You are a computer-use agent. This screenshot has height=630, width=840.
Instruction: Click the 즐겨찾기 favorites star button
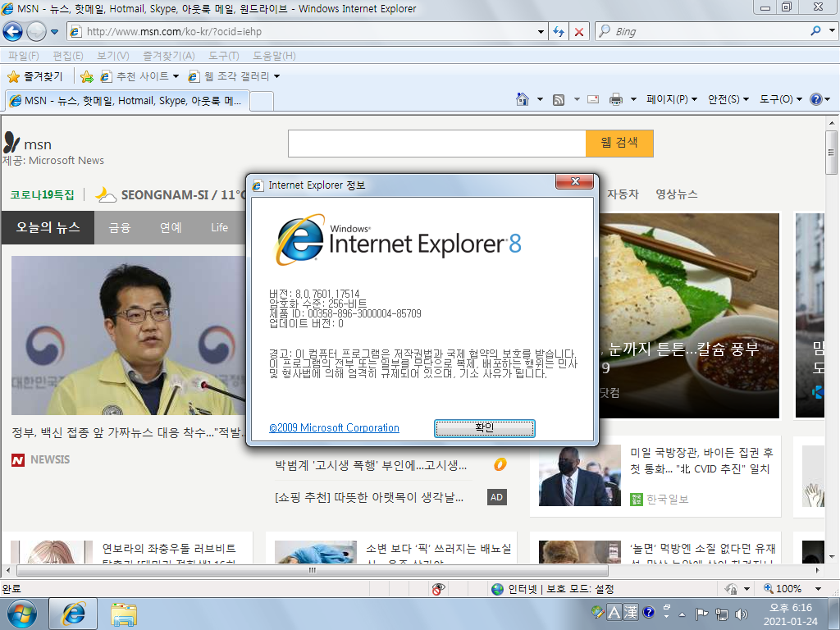(x=35, y=76)
